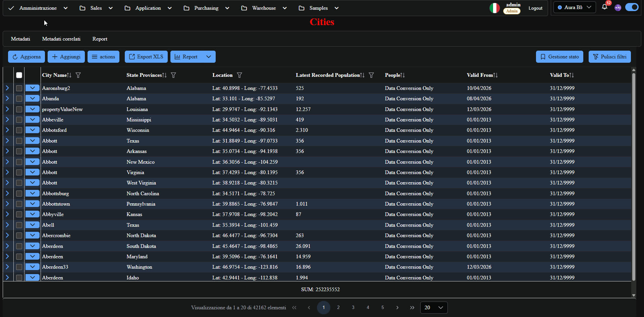Check the Abbyville row checkbox
The image size is (644, 317).
(x=19, y=214)
